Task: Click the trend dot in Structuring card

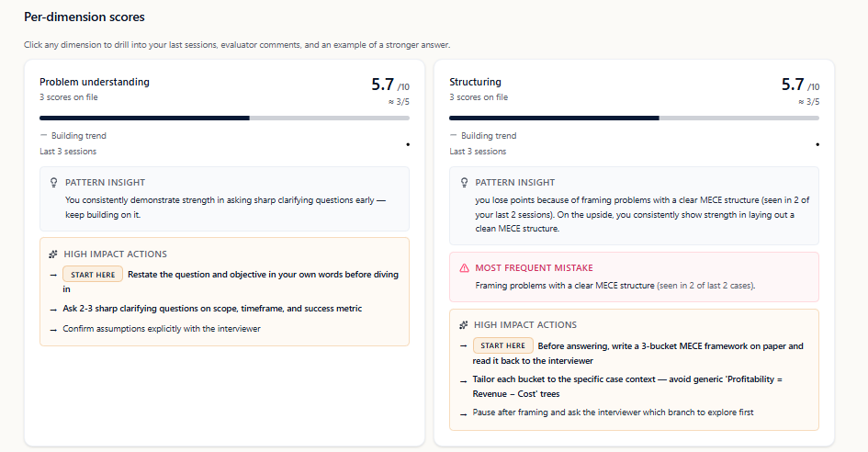Action: (x=817, y=144)
